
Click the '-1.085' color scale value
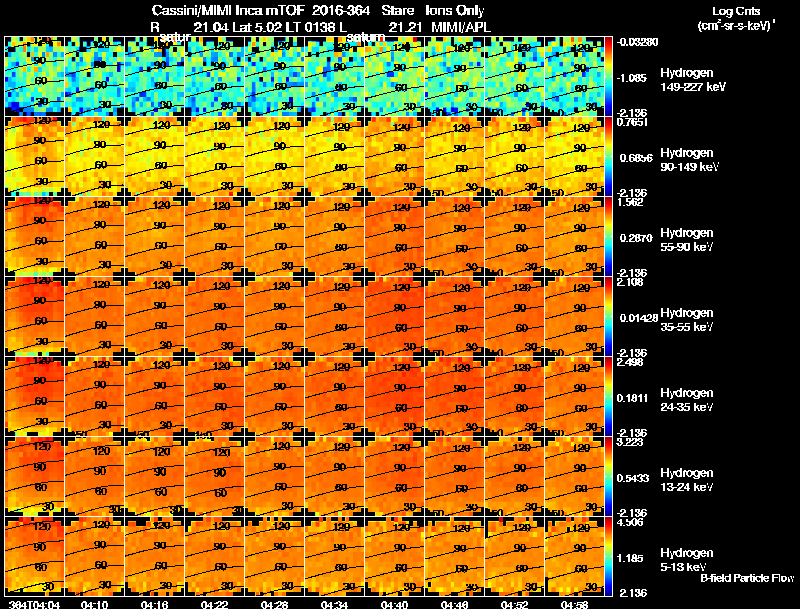tap(632, 78)
